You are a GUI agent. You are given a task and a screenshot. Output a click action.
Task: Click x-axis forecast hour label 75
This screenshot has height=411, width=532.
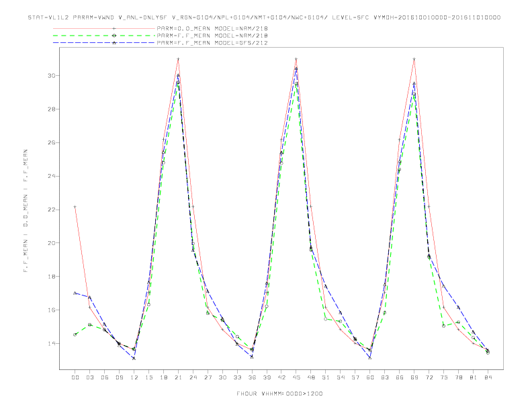(x=443, y=377)
